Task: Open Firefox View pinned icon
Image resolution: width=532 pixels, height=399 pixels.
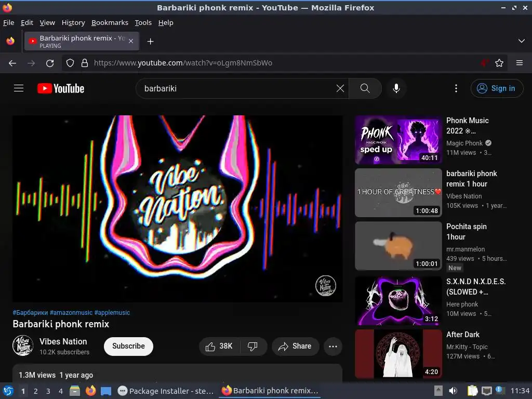Action: (10, 41)
